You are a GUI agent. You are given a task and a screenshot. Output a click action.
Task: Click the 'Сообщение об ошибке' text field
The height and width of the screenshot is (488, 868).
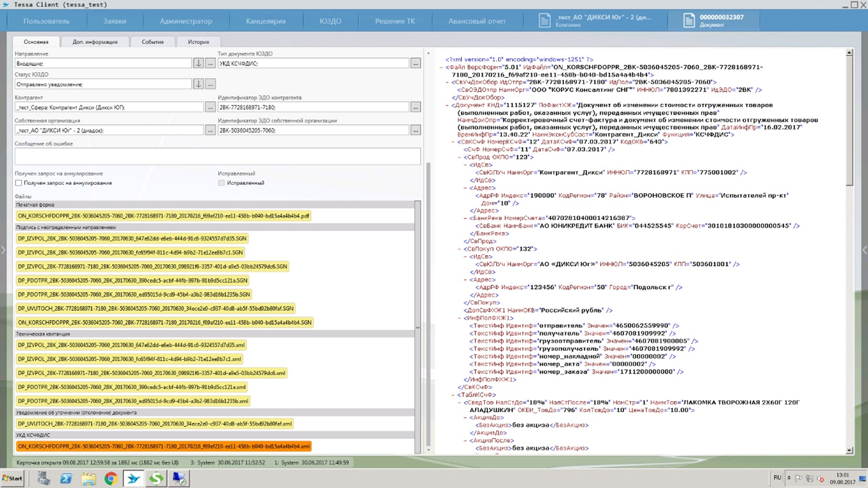click(218, 155)
